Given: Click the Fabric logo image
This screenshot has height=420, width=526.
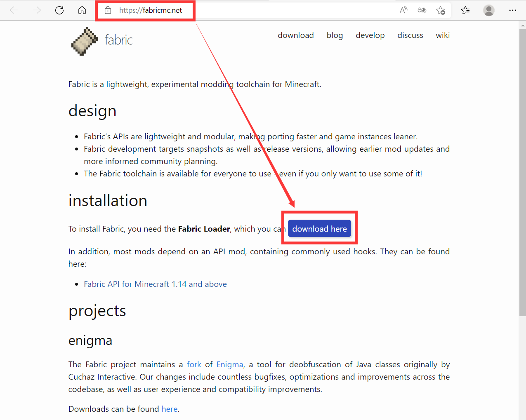Looking at the screenshot, I should (x=85, y=41).
